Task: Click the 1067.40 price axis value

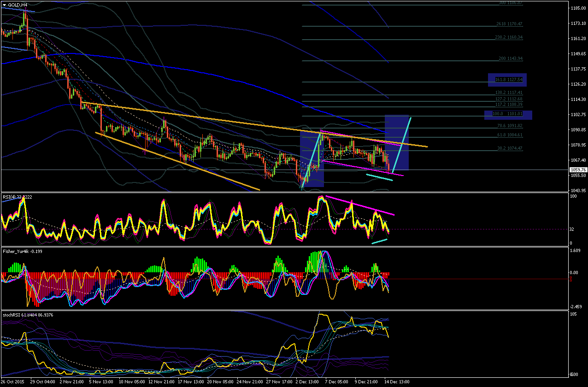Action: click(x=577, y=160)
